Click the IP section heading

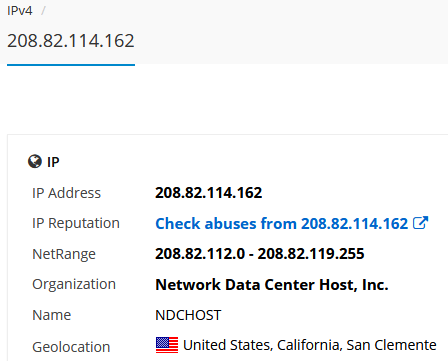pos(53,162)
